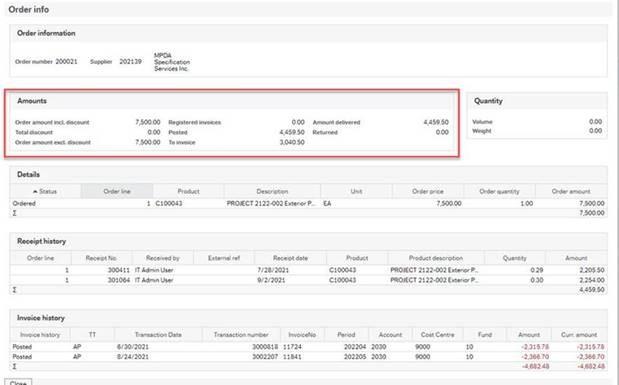Click the Total discount label

34,132
